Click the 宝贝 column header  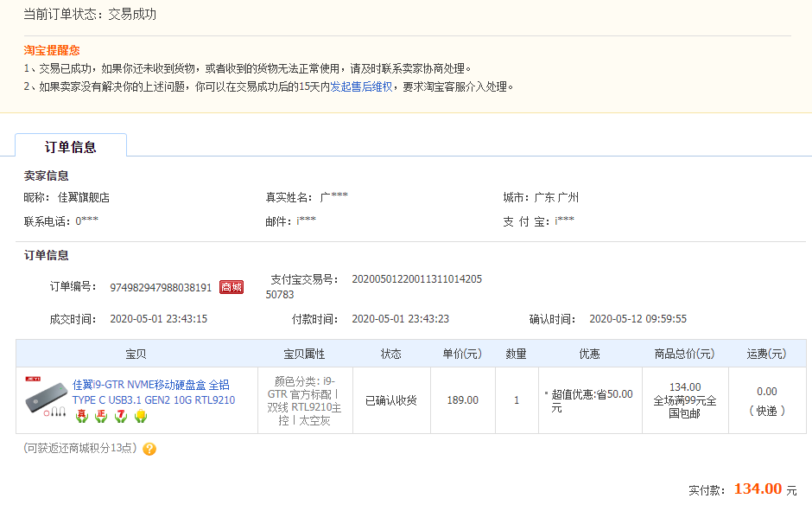pyautogui.click(x=136, y=354)
